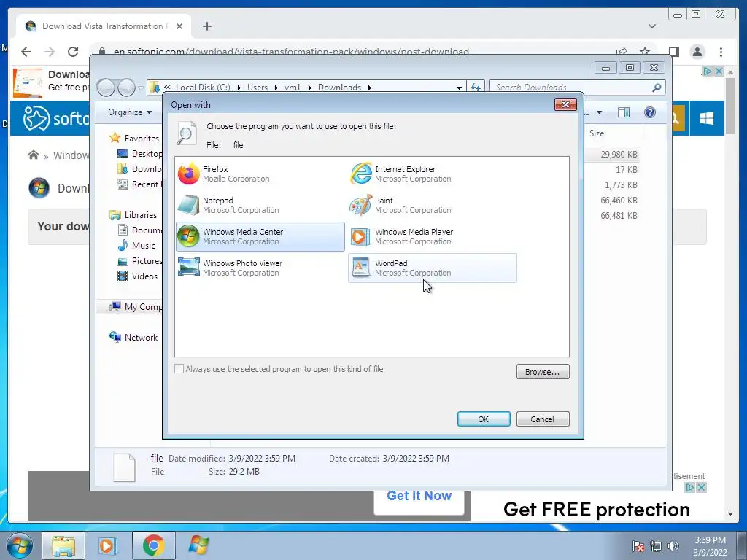Toggle the Explorer preview pane icon
The height and width of the screenshot is (560, 747).
pyautogui.click(x=623, y=112)
